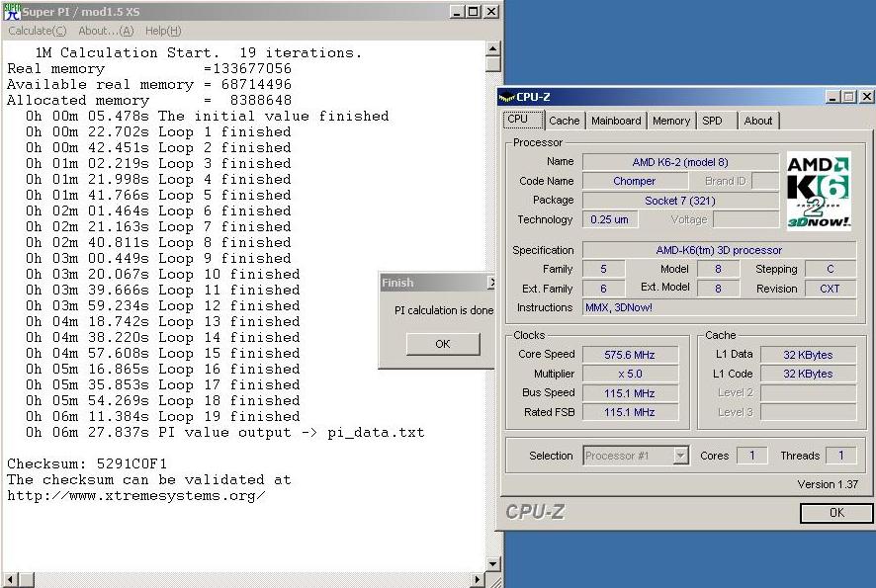Click the Technology value 0.25 um
The height and width of the screenshot is (588, 876).
pyautogui.click(x=609, y=219)
